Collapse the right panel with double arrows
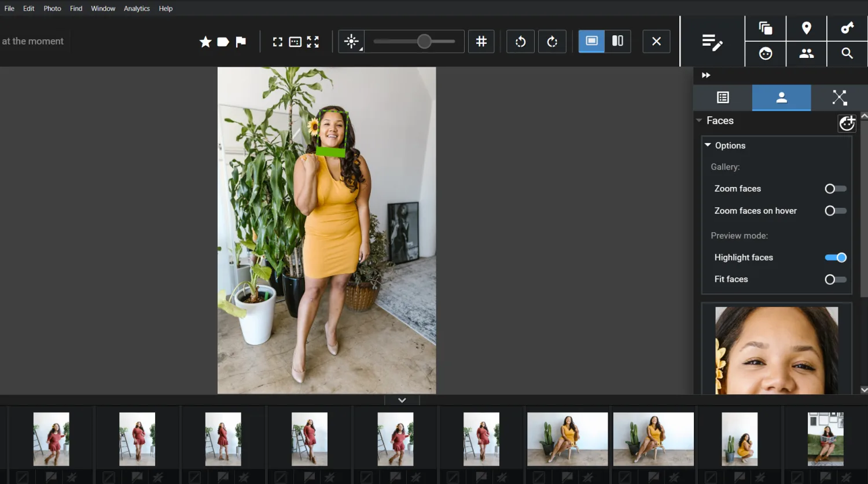Viewport: 868px width, 484px height. [706, 75]
